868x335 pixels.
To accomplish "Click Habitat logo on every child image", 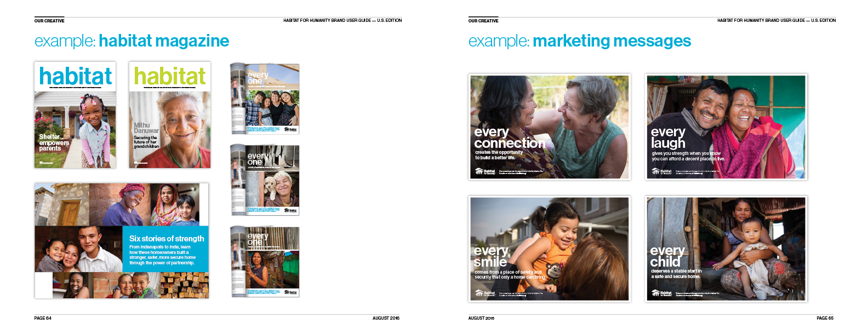I will [662, 293].
